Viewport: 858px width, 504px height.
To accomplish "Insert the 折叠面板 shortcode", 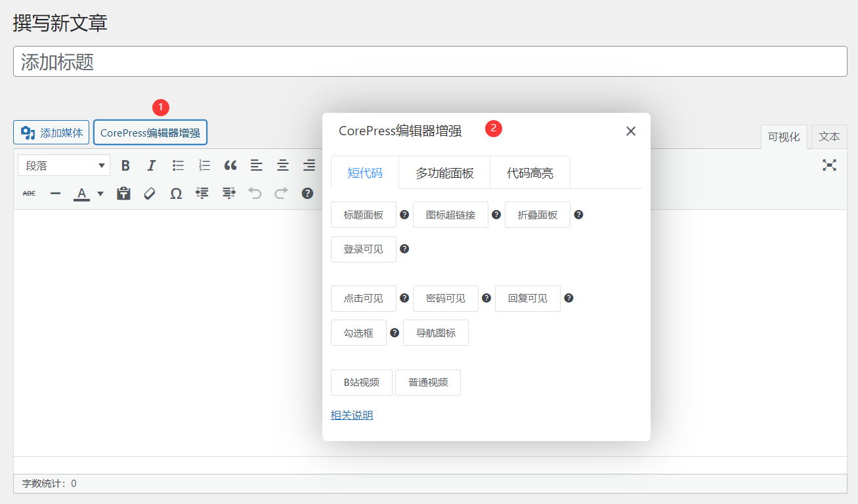I will 538,215.
